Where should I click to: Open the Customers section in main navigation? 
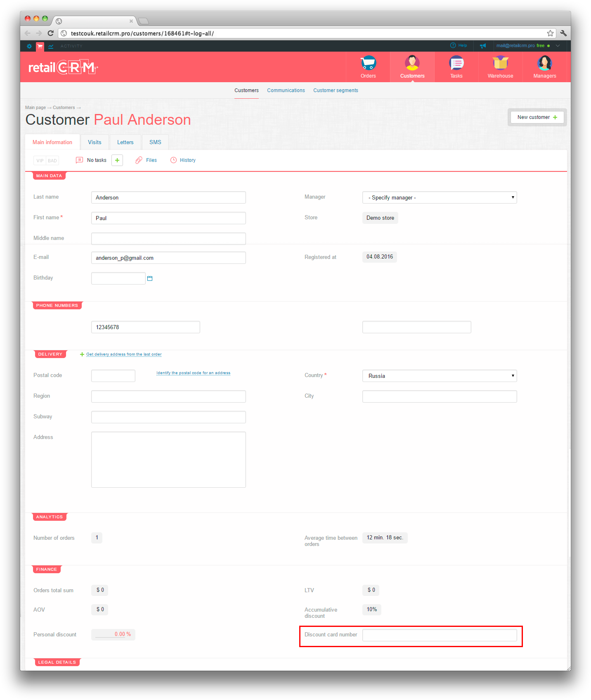412,67
